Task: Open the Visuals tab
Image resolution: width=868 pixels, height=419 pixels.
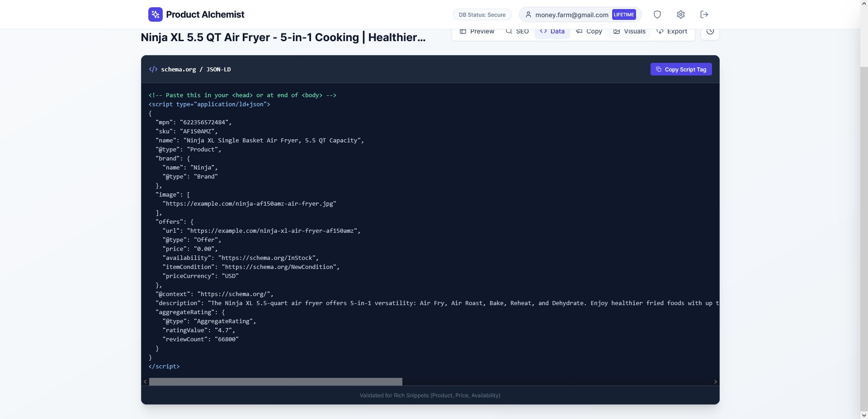Action: tap(629, 31)
